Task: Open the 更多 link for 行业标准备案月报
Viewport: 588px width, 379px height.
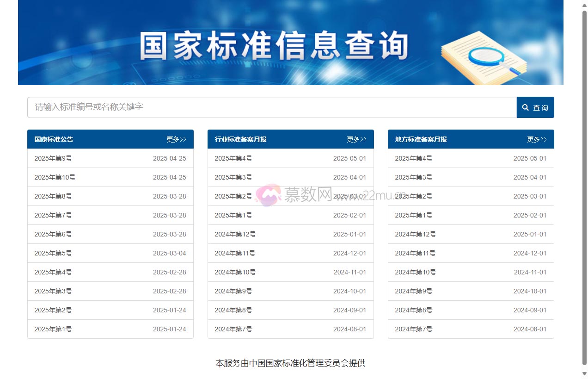Action: click(356, 139)
